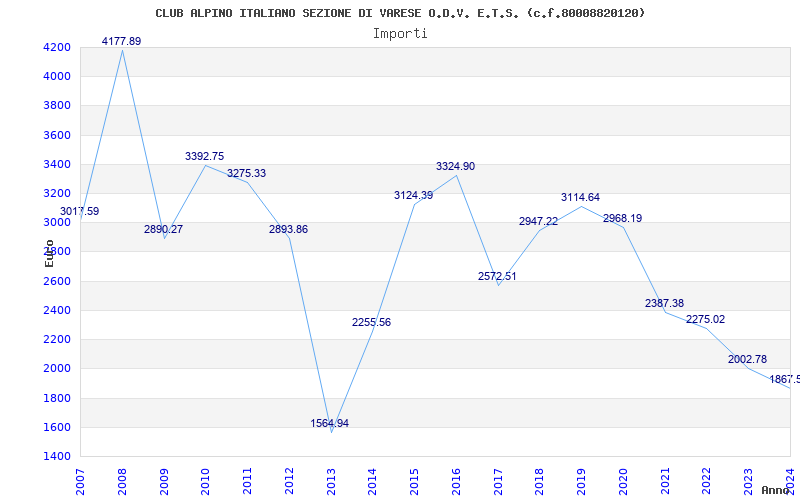The height and width of the screenshot is (500, 800).
Task: Select the lowest value label 1564.94
Action: [x=330, y=423]
